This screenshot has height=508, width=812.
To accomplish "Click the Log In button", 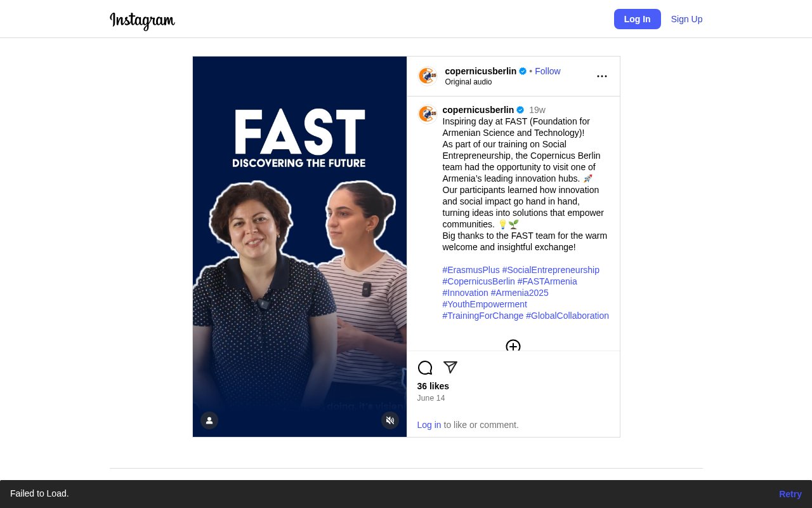I will tap(637, 19).
